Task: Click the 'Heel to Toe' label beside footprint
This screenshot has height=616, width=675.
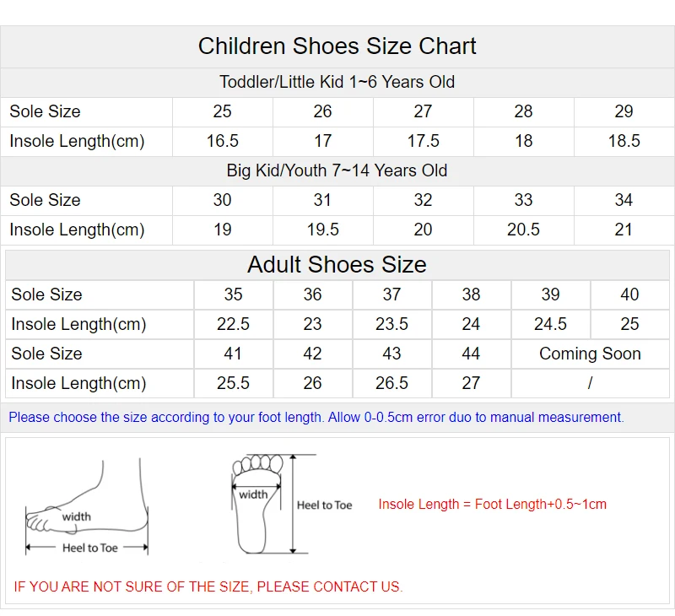Action: coord(324,505)
